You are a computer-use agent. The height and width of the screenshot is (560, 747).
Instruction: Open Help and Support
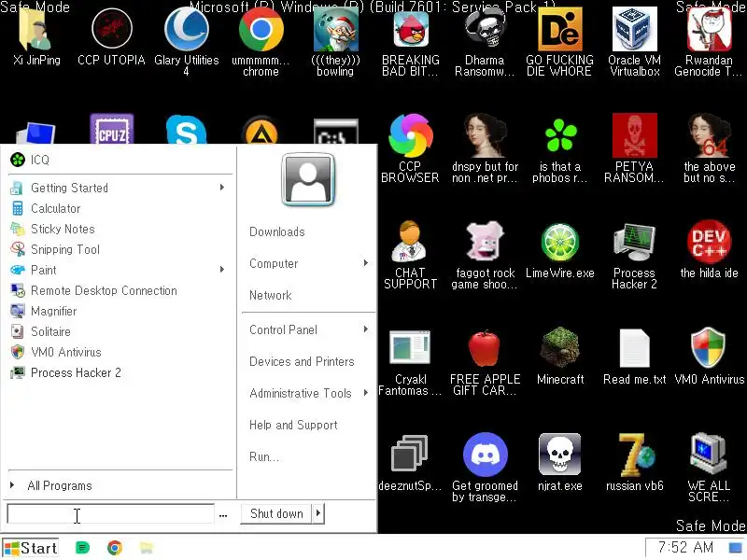[x=293, y=425]
